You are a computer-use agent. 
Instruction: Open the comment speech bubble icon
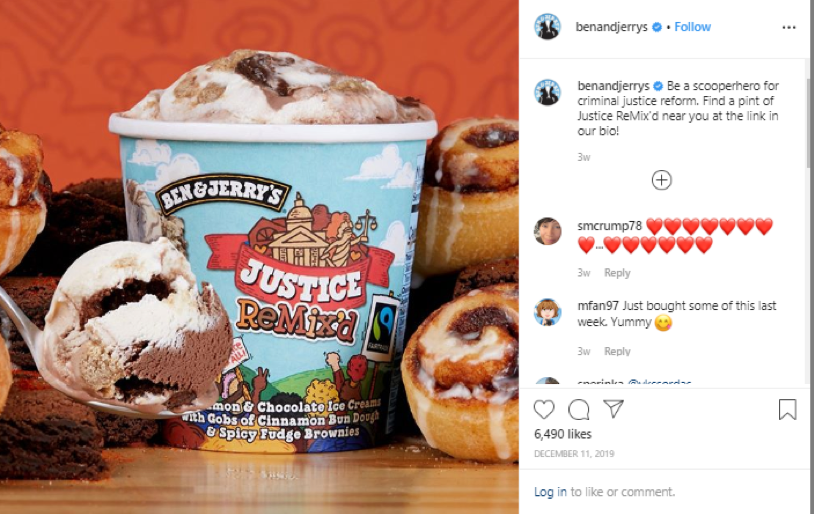578,410
